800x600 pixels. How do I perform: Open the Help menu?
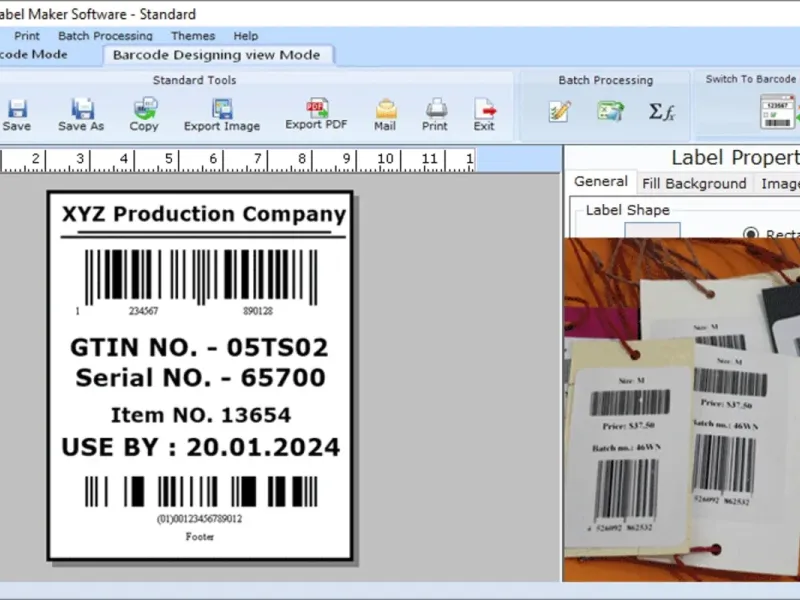[245, 36]
